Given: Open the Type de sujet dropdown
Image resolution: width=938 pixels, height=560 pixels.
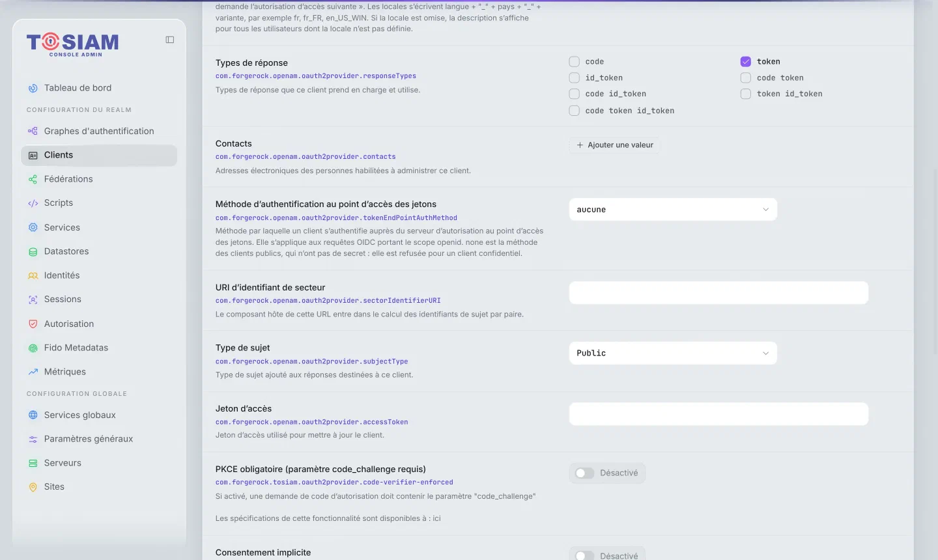Looking at the screenshot, I should [x=673, y=353].
